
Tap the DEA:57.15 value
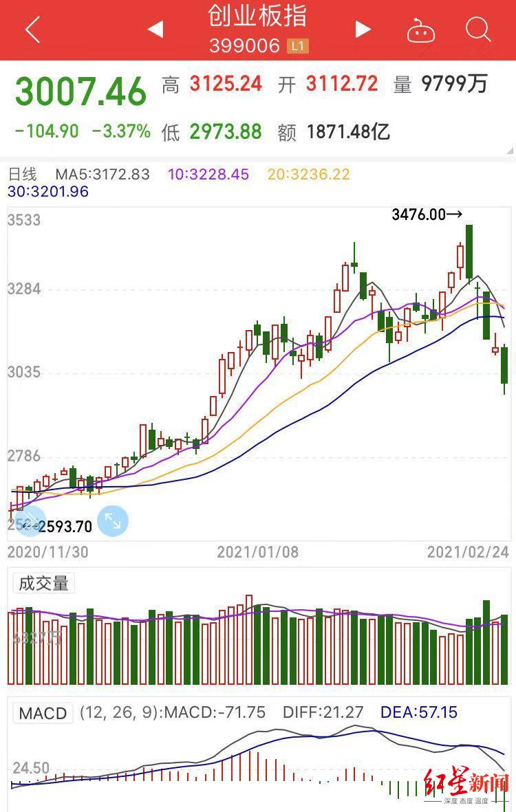pyautogui.click(x=419, y=712)
